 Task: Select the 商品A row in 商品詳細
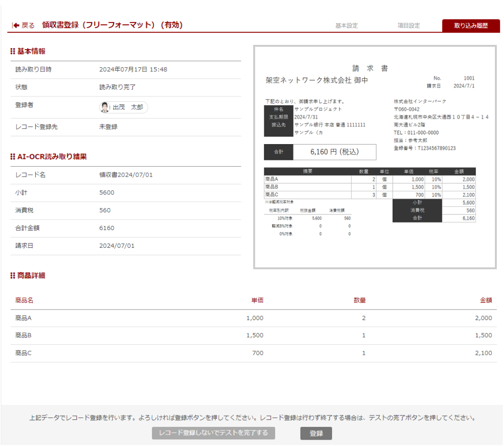click(191, 318)
